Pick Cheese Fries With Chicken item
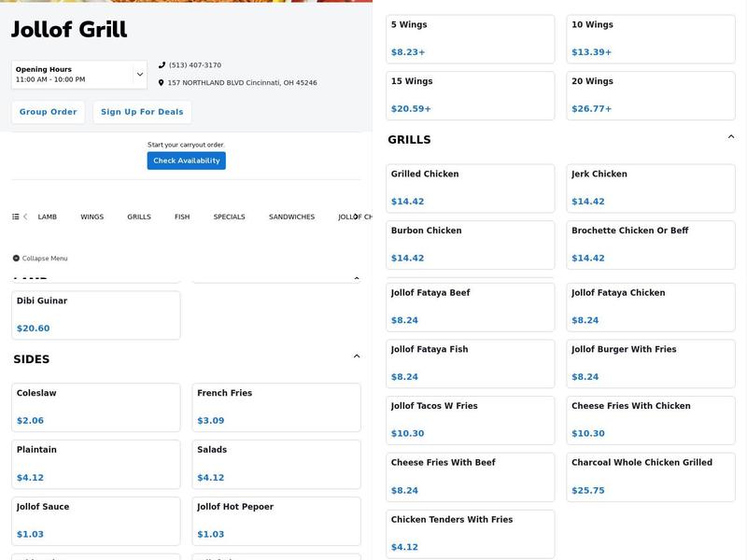The image size is (747, 560). click(651, 421)
